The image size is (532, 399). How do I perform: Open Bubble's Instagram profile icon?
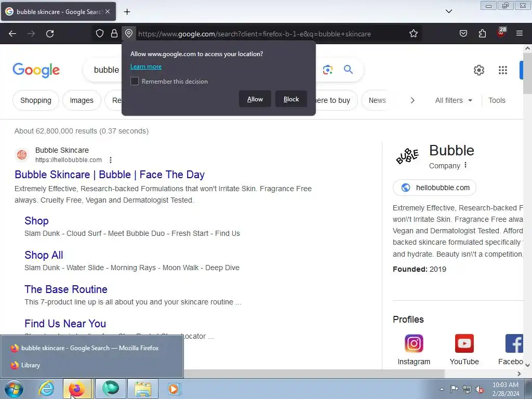click(414, 343)
